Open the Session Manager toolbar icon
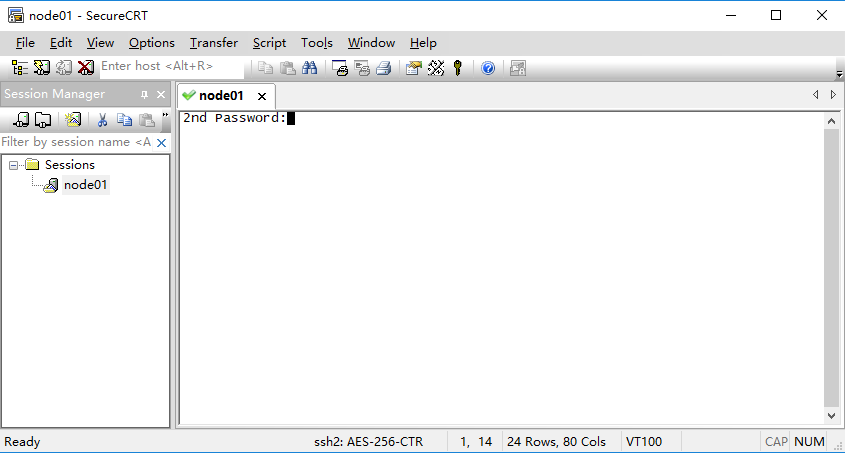Image resolution: width=845 pixels, height=453 pixels. [x=20, y=68]
